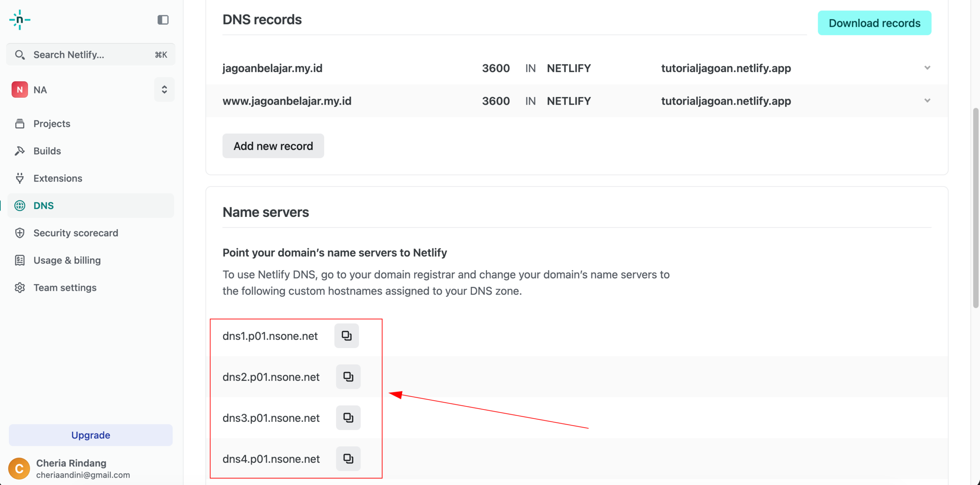
Task: Open the NA team switcher dropdown
Action: [x=164, y=90]
